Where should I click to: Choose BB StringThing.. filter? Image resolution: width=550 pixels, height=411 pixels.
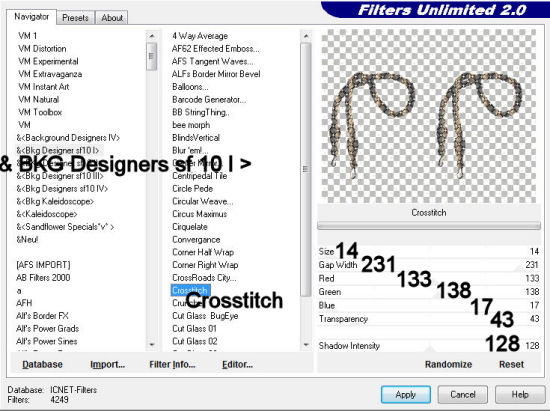(x=201, y=112)
